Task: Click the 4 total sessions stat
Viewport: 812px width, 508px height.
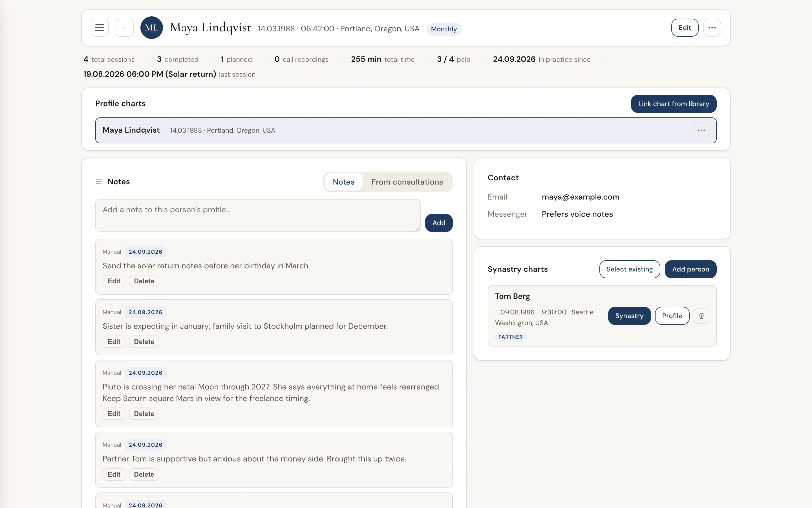Action: (109, 60)
